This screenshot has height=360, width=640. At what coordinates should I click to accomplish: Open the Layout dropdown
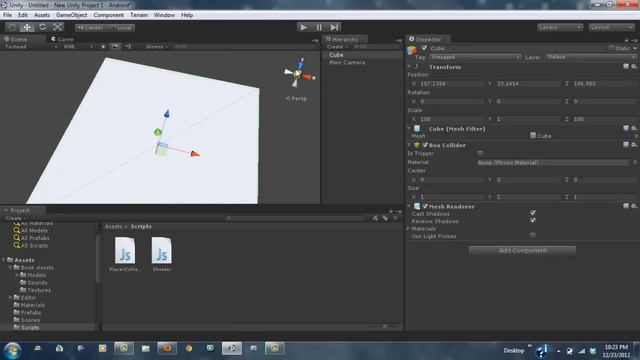(x=611, y=27)
